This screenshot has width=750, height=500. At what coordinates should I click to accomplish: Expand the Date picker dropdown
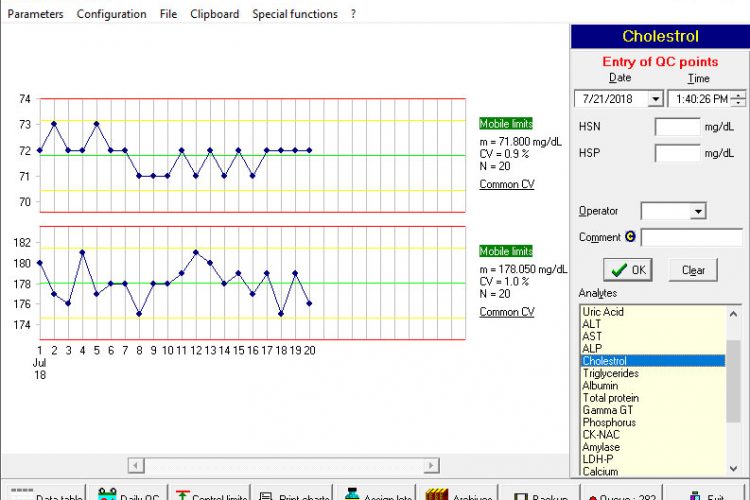[655, 99]
